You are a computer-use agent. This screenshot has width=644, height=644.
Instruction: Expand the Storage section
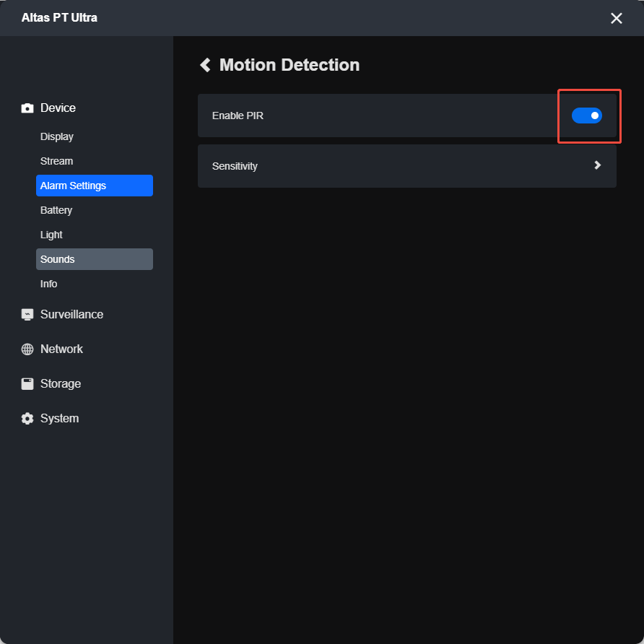click(x=61, y=384)
